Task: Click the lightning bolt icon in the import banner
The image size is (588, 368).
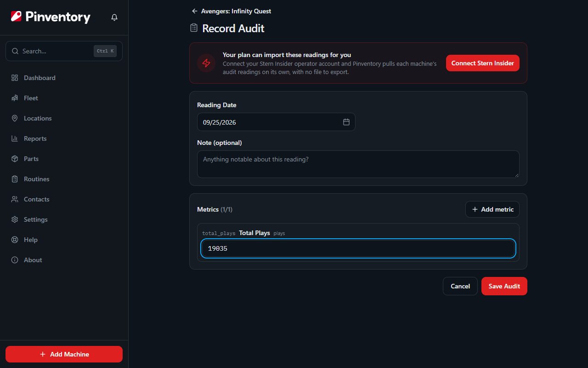Action: point(206,63)
